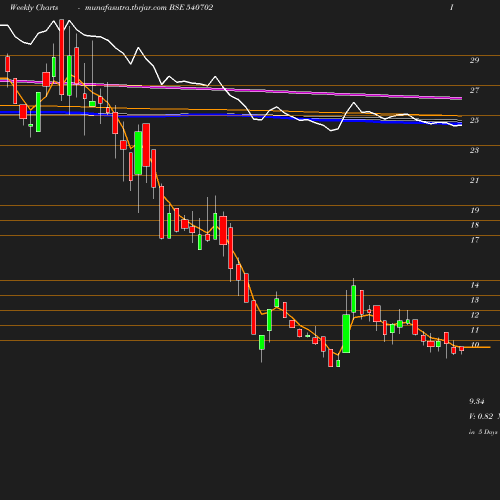Click the number 1 at top right
The width and height of the screenshot is (500, 500).
pyautogui.click(x=452, y=7)
